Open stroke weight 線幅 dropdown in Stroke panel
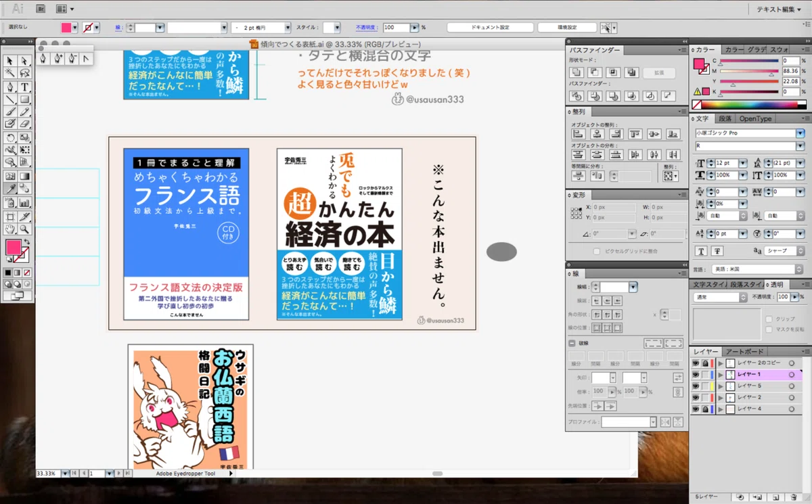812x504 pixels. coord(633,288)
